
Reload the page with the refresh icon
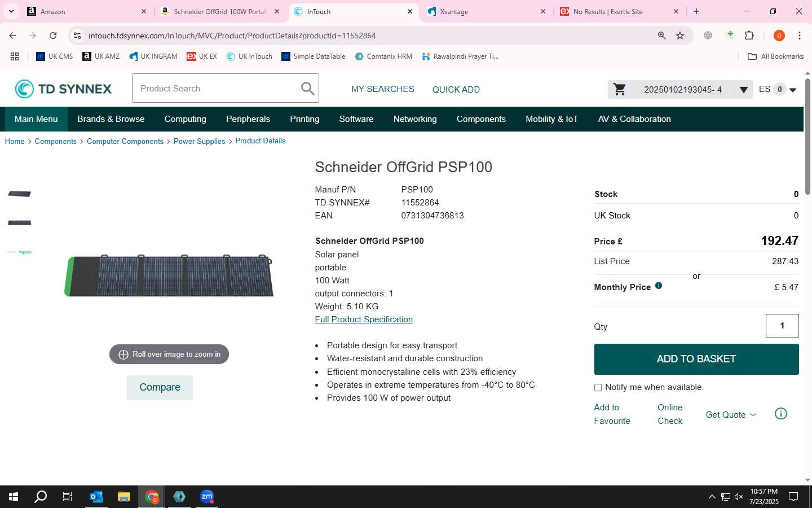(53, 36)
